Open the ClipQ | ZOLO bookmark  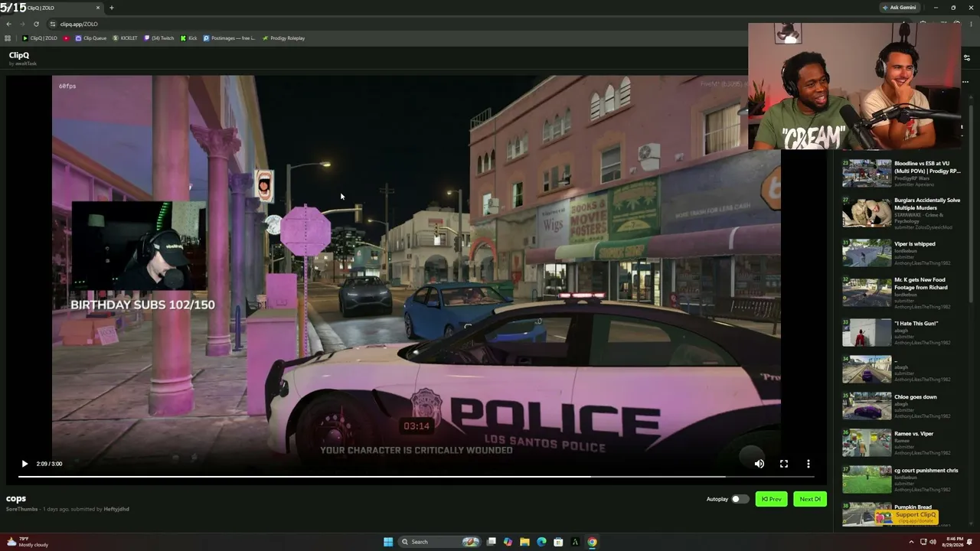coord(40,38)
